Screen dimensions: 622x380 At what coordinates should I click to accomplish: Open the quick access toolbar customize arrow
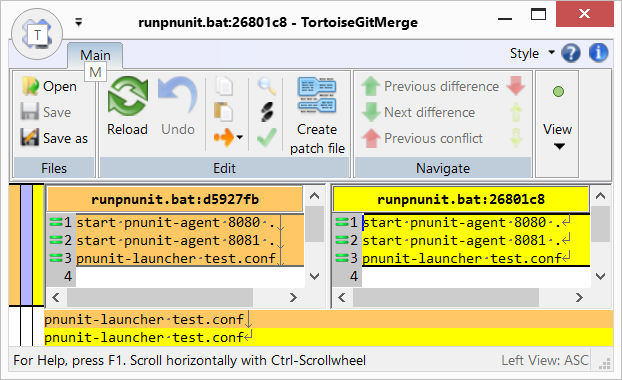[x=79, y=22]
